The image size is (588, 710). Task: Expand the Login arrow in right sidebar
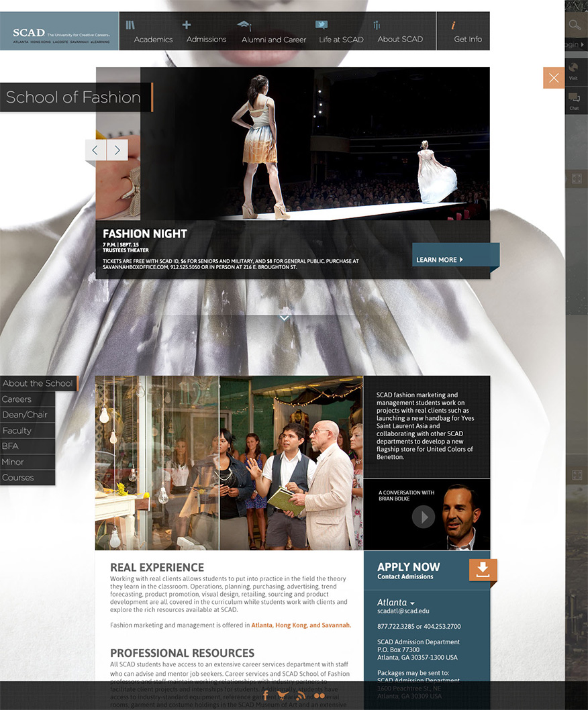point(583,44)
